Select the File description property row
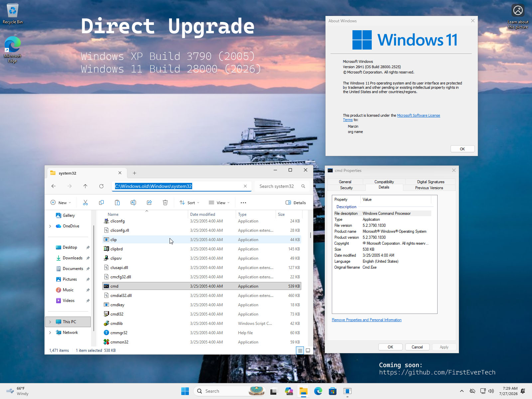Screen dimensions: 532x399 pos(382,213)
